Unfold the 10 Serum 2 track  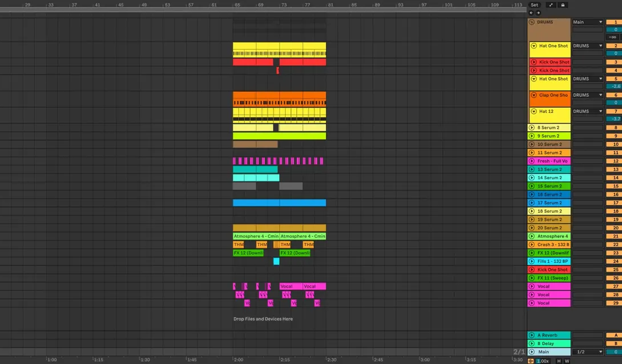click(x=532, y=144)
